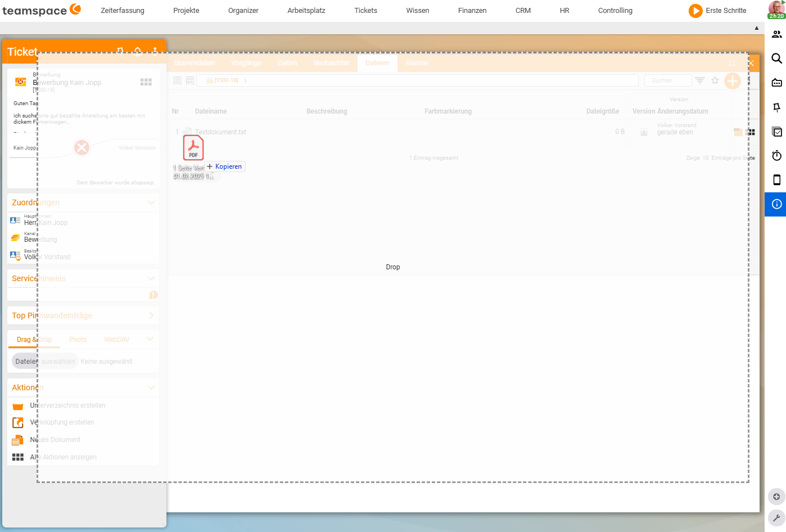
Task: Click the Textdokument.txt file name
Action: click(220, 132)
